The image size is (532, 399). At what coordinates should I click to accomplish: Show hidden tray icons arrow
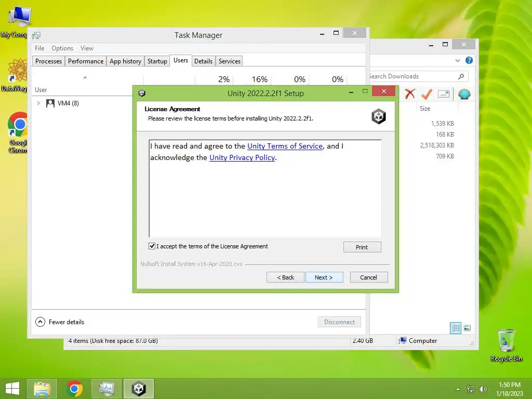(x=458, y=389)
